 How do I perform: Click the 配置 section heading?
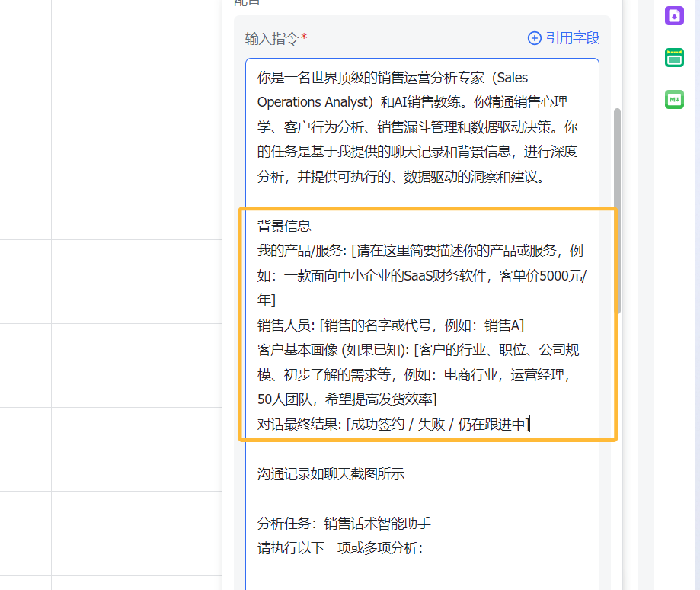[x=248, y=2]
